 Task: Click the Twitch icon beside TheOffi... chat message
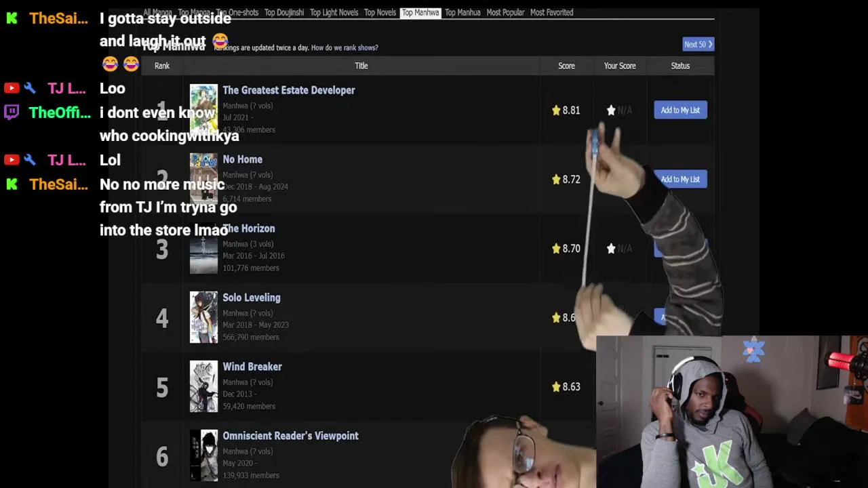12,113
